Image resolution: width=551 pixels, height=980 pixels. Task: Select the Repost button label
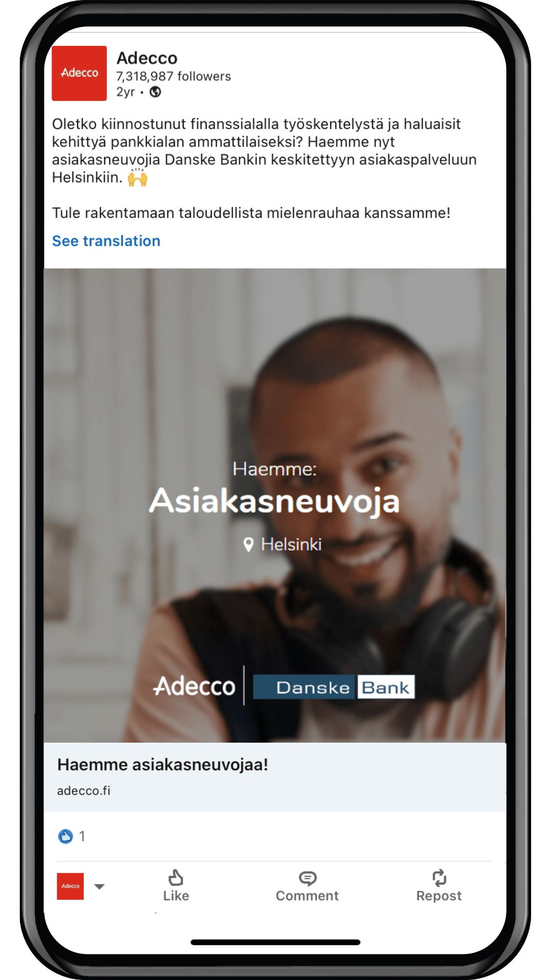439,896
